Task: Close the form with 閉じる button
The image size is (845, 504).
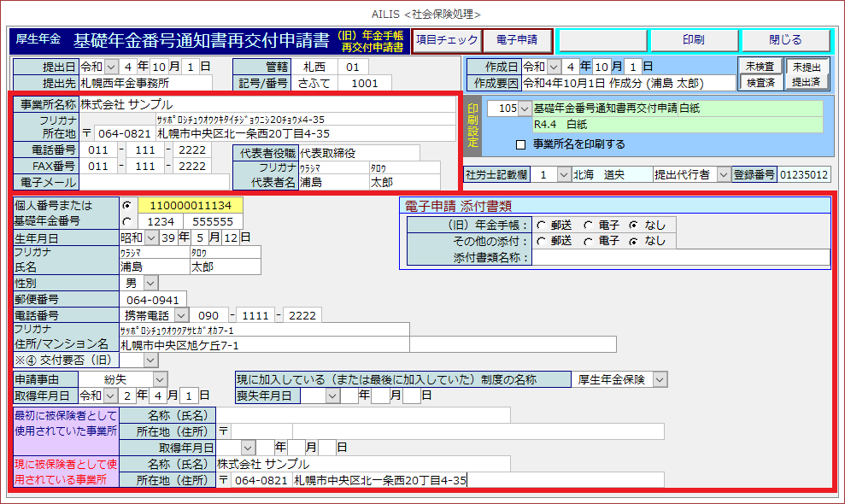Action: (x=785, y=40)
